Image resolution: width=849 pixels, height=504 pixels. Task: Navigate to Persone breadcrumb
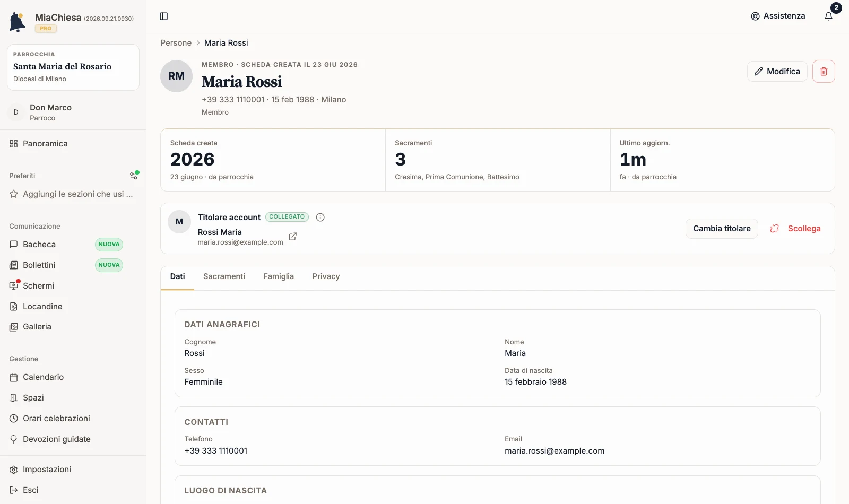coord(176,43)
